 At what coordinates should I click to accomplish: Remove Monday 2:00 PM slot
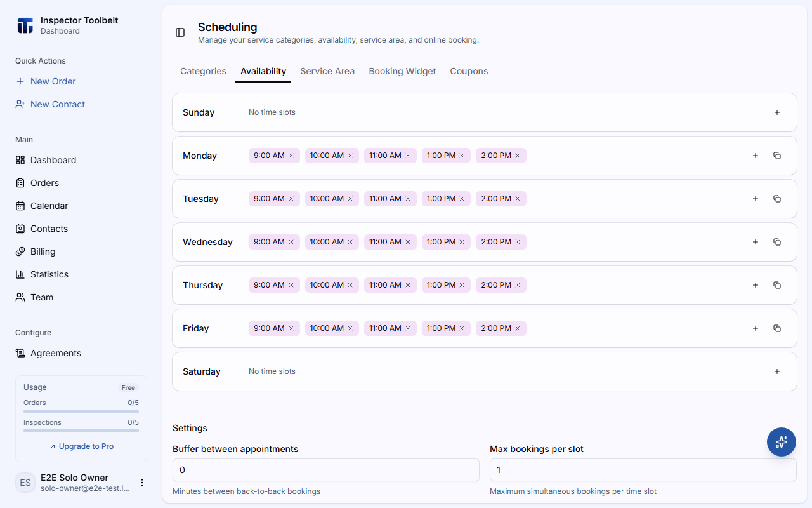518,156
